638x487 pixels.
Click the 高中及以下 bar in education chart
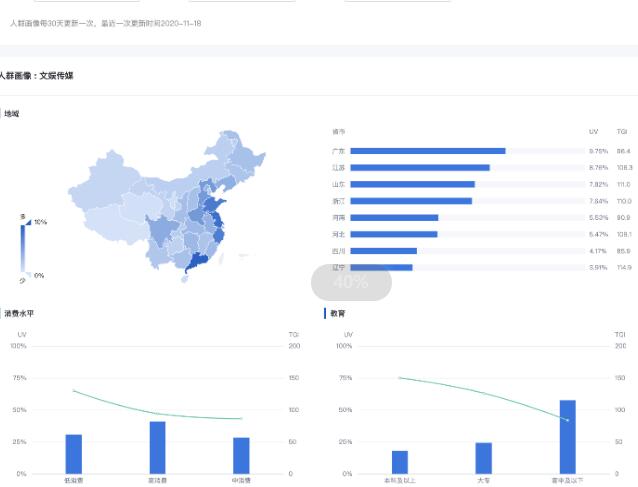click(568, 436)
